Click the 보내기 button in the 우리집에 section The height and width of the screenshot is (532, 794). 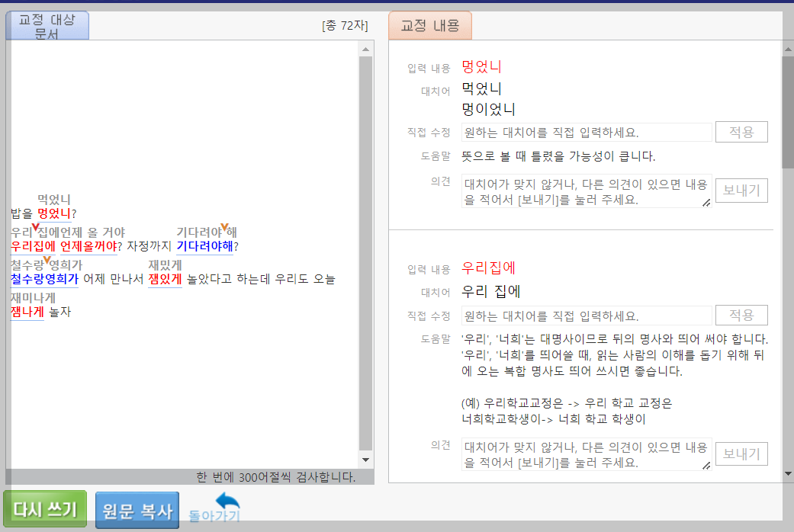click(x=741, y=453)
